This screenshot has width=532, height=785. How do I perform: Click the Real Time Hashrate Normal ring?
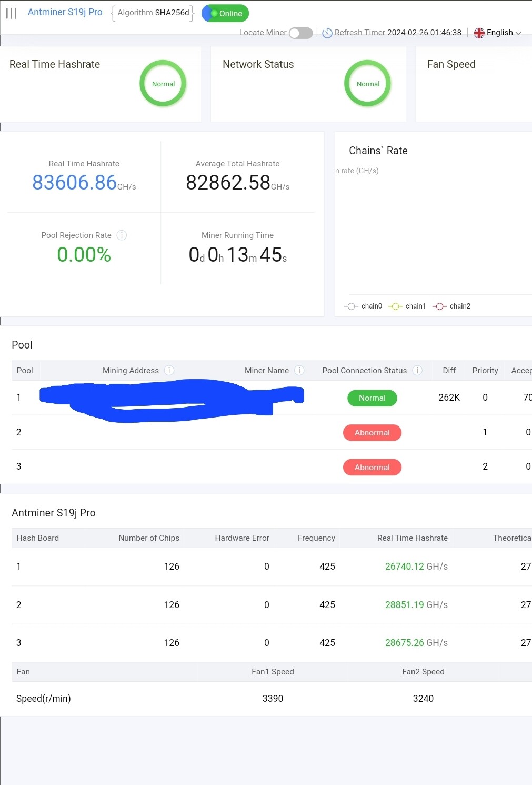point(163,84)
